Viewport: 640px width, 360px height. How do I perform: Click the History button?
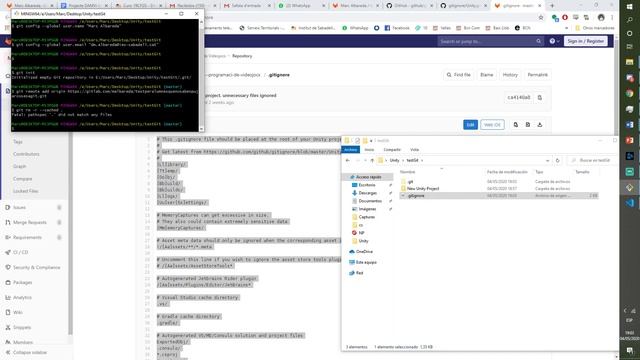point(510,75)
